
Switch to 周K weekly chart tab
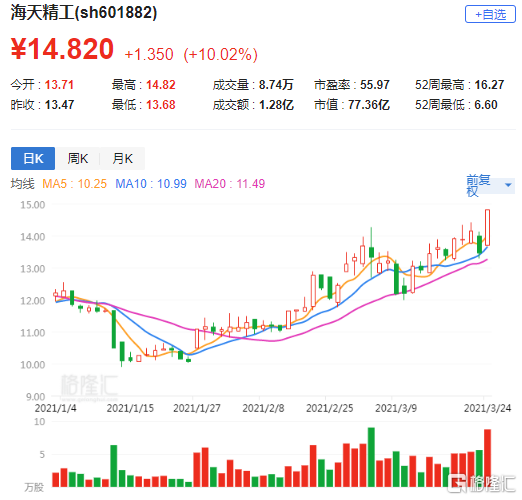[78, 158]
